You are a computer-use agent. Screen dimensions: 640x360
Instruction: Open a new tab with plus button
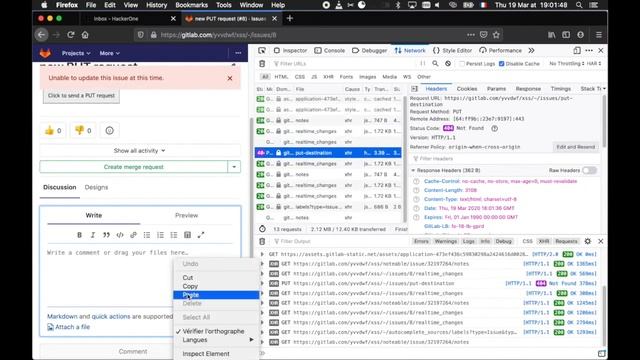(290, 18)
